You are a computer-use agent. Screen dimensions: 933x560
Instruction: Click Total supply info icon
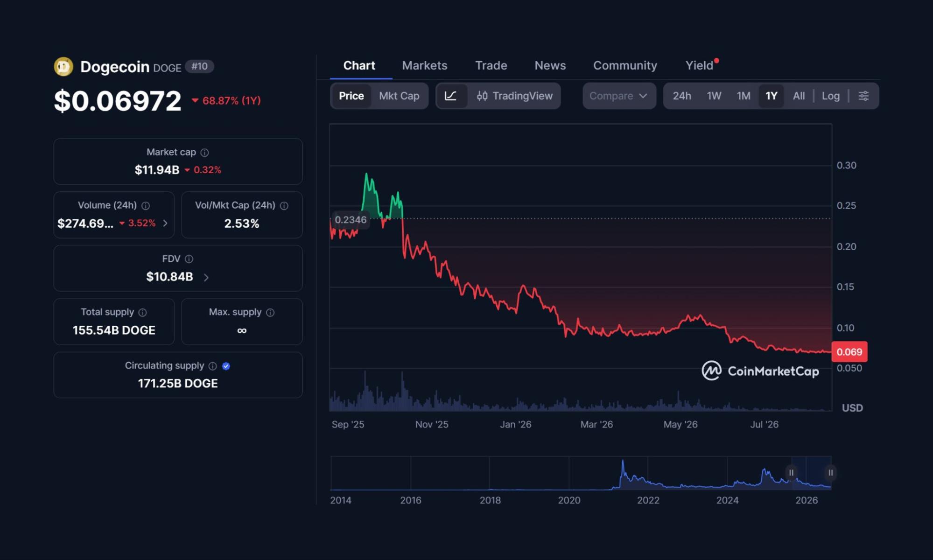tap(142, 313)
